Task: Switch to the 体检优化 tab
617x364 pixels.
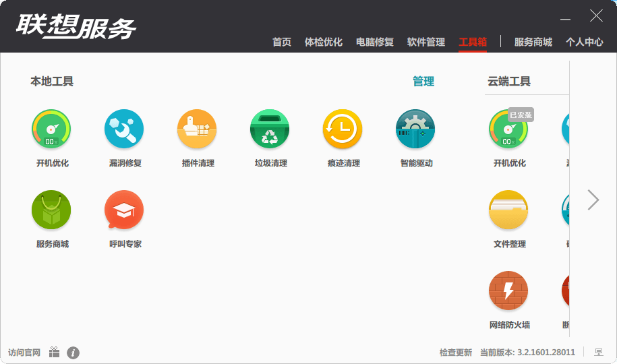Action: (x=324, y=42)
